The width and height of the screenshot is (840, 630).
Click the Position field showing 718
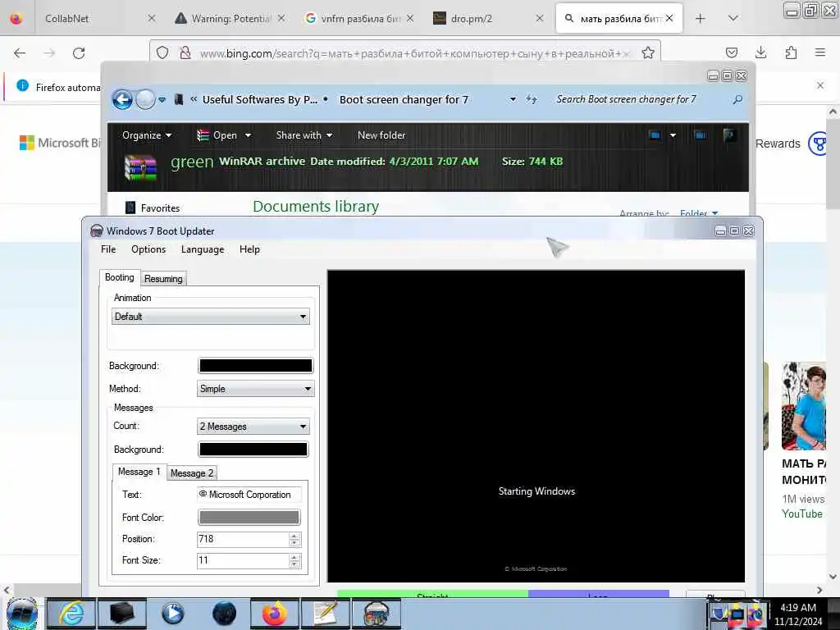pos(243,539)
